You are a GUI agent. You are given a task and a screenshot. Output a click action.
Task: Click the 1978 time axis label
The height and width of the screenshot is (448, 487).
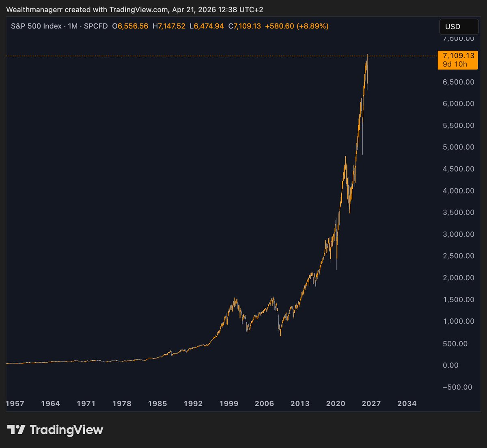pos(122,403)
